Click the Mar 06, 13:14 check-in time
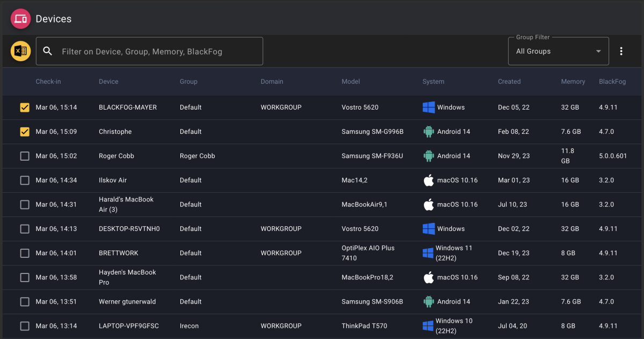This screenshot has width=644, height=339. click(56, 326)
